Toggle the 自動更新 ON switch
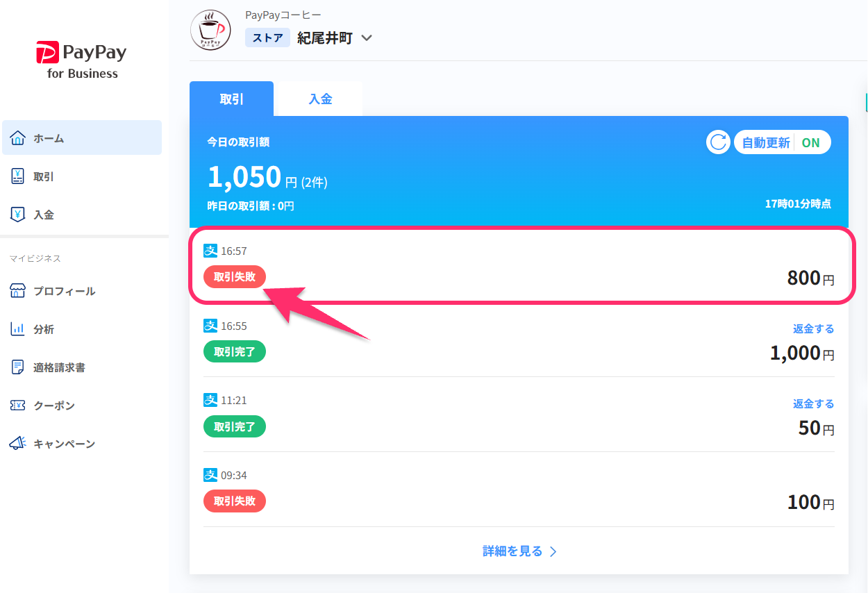This screenshot has width=868, height=593. (x=783, y=142)
